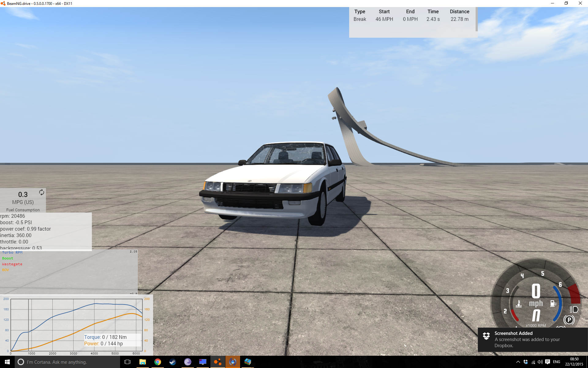
Task: Open the Windows Start menu
Action: 7,362
